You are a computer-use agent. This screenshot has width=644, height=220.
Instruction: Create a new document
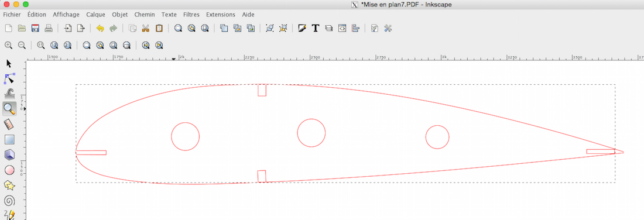tap(9, 28)
